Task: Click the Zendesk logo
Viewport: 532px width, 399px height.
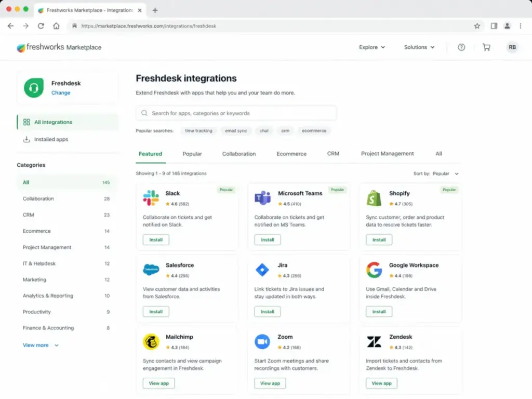Action: [374, 342]
